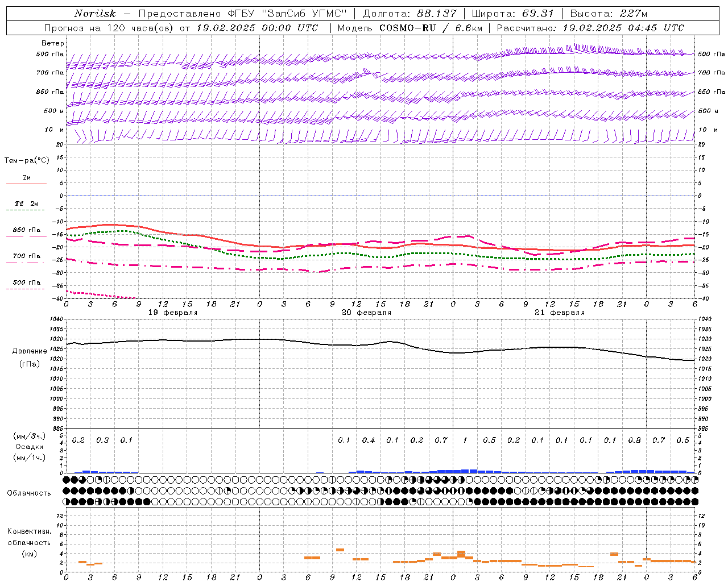The width and height of the screenshot is (728, 582).
Task: Click forecast start time 19.02.2025 00:00 UTC
Action: click(257, 28)
